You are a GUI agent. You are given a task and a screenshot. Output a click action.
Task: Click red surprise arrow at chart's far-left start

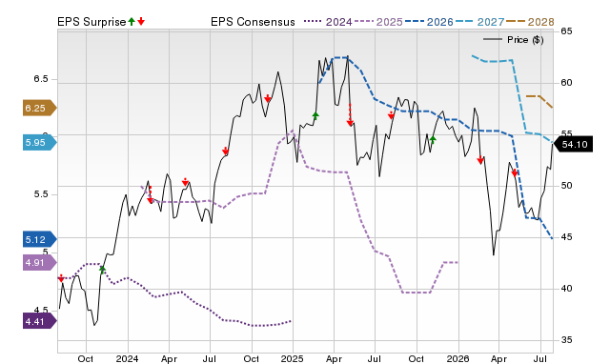tap(61, 278)
